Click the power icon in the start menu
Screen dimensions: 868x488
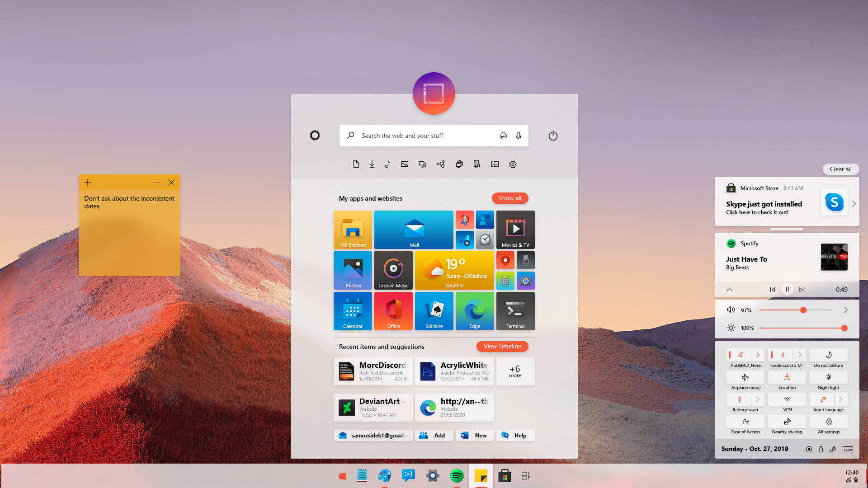coord(553,135)
